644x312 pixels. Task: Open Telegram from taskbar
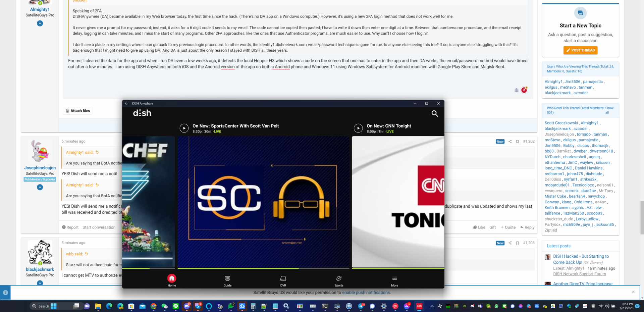point(361,306)
